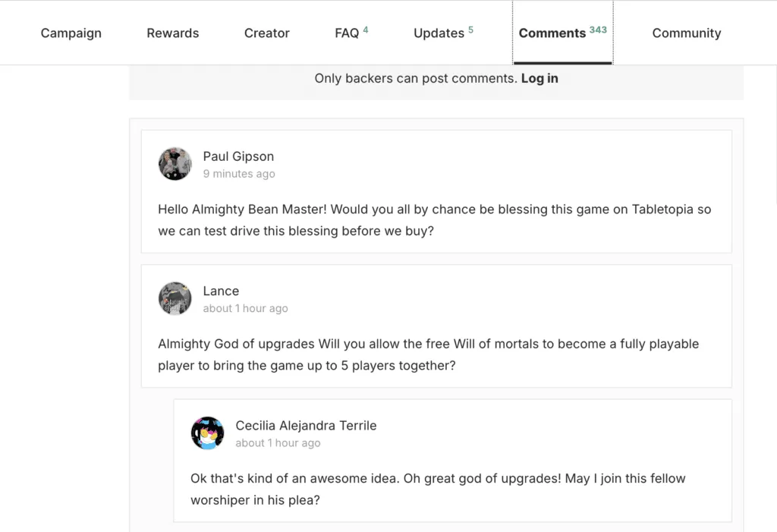Click Cecilia's 'about 1 hour ago' timestamp
The height and width of the screenshot is (532, 777).
tap(278, 442)
